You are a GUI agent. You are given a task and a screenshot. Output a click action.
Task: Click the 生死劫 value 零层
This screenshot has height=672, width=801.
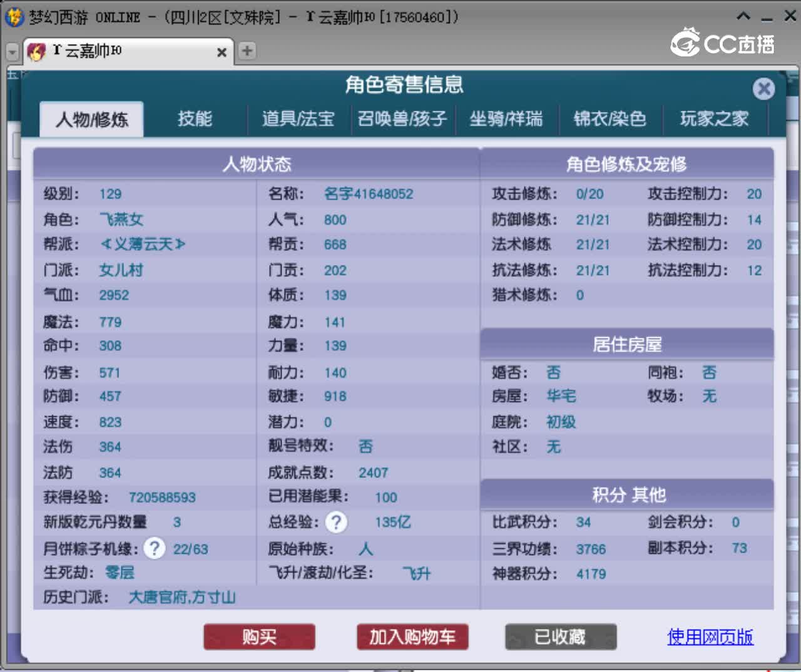pyautogui.click(x=120, y=573)
